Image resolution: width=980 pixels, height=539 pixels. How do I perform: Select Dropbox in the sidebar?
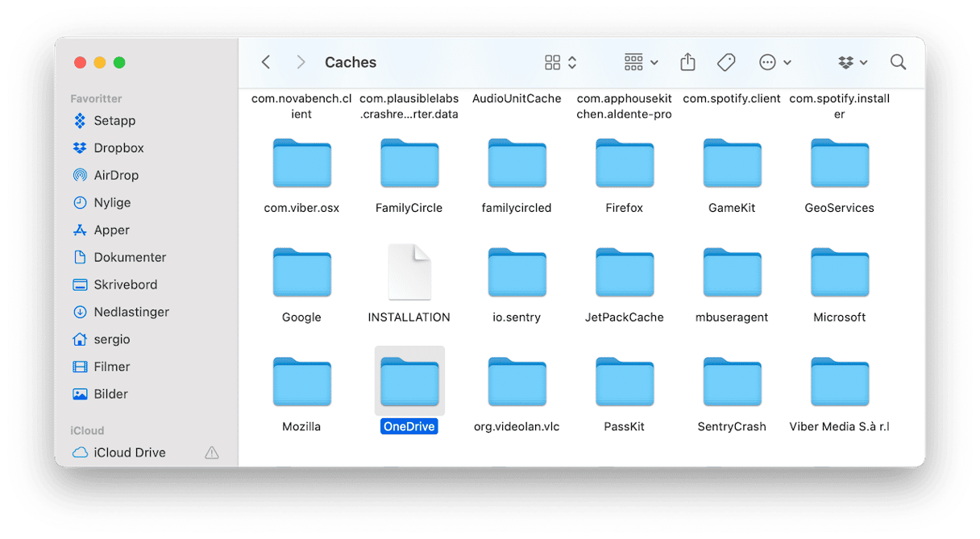click(109, 148)
